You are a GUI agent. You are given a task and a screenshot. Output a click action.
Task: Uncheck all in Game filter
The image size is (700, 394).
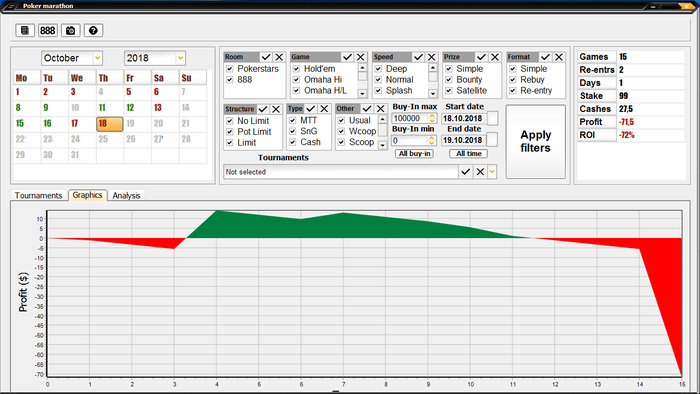coord(360,57)
